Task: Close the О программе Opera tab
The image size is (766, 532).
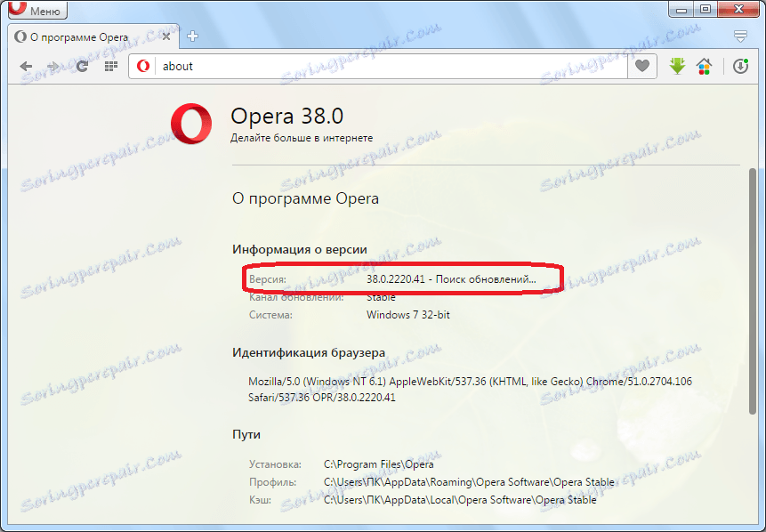Action: pos(165,37)
